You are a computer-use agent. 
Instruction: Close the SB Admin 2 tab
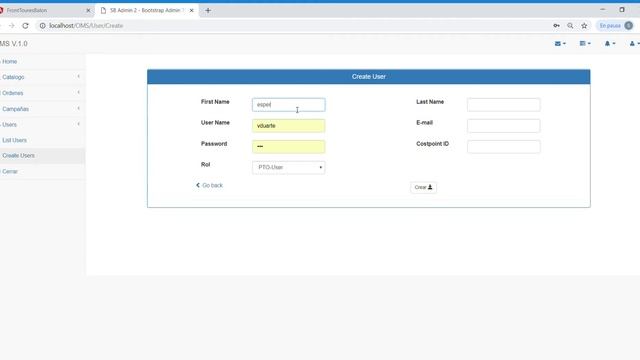(x=191, y=11)
